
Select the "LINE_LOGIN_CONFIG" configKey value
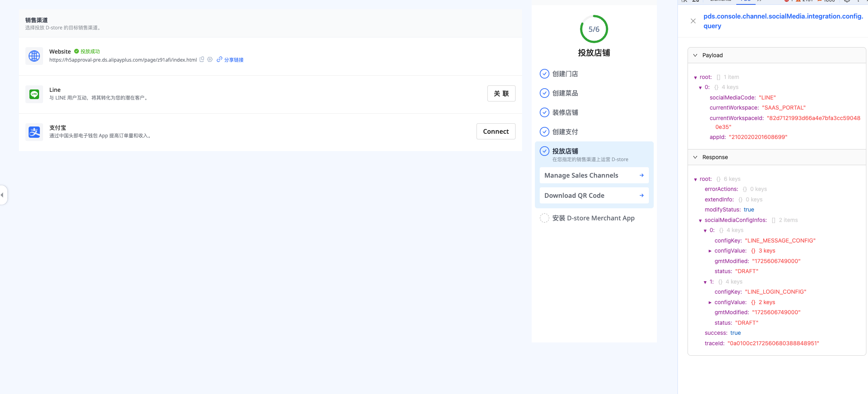[x=775, y=292]
